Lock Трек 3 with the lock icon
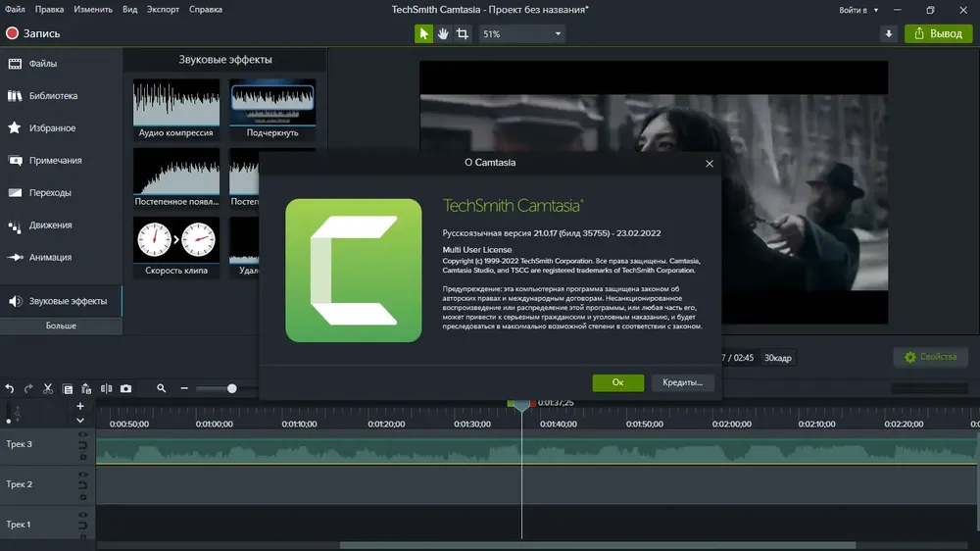Screen dimensions: 980x551 83,457
